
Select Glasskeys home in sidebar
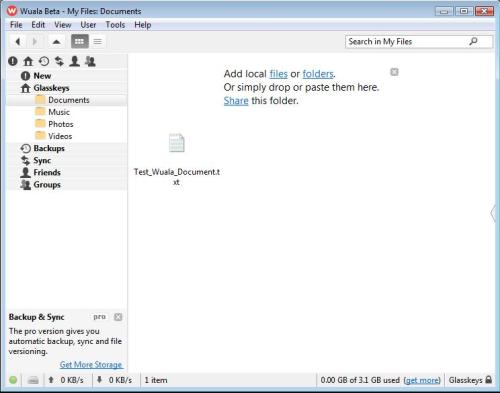(67, 88)
